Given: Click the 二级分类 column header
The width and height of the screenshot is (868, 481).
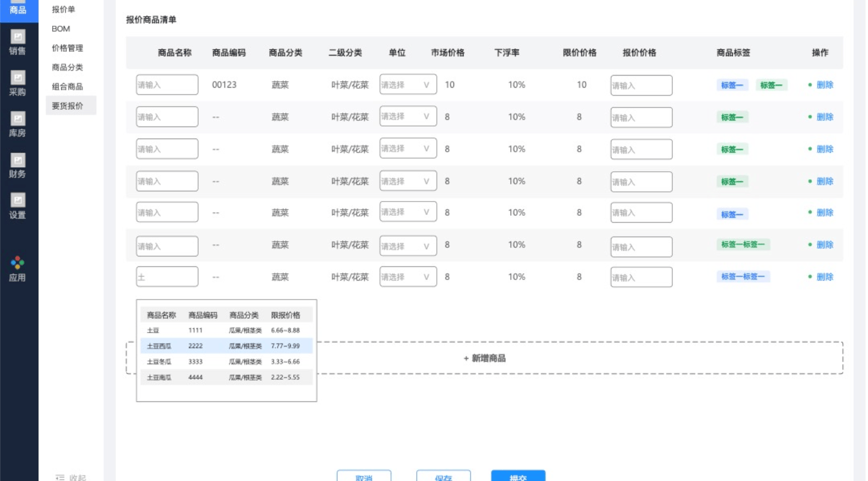Looking at the screenshot, I should (x=345, y=53).
